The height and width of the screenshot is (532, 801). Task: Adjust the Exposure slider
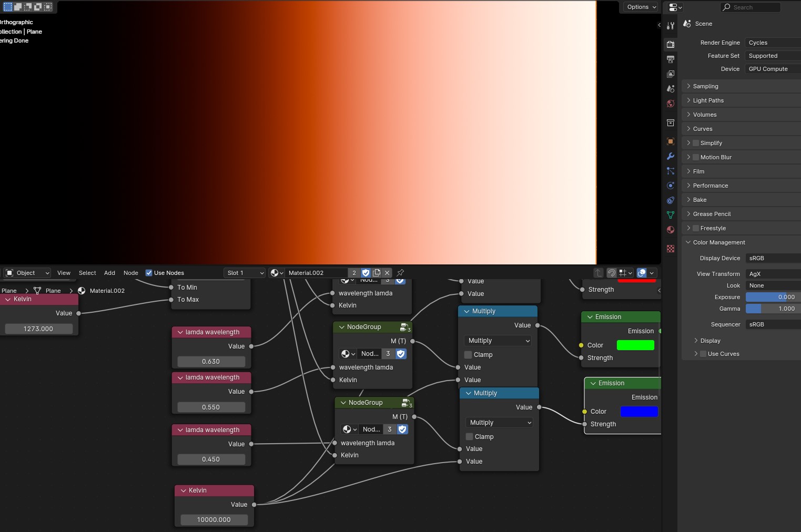[x=773, y=297]
